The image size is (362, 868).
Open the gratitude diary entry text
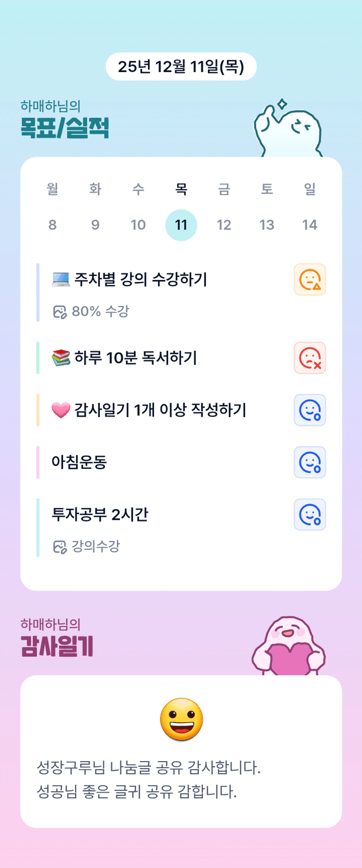click(x=149, y=779)
